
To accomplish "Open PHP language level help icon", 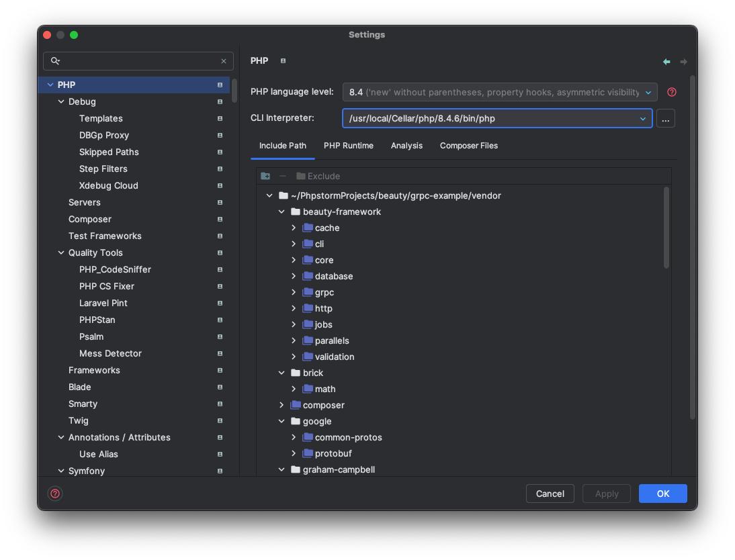I will (x=672, y=92).
